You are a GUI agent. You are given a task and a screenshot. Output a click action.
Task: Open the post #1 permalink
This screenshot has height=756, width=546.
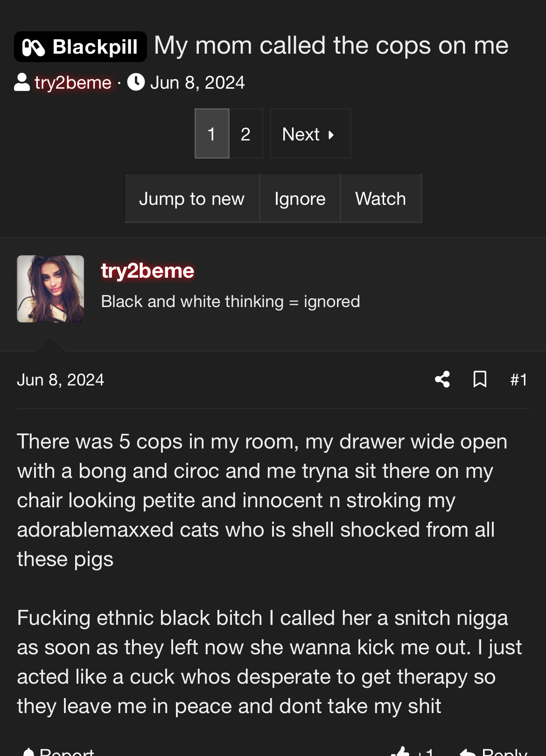(x=518, y=380)
